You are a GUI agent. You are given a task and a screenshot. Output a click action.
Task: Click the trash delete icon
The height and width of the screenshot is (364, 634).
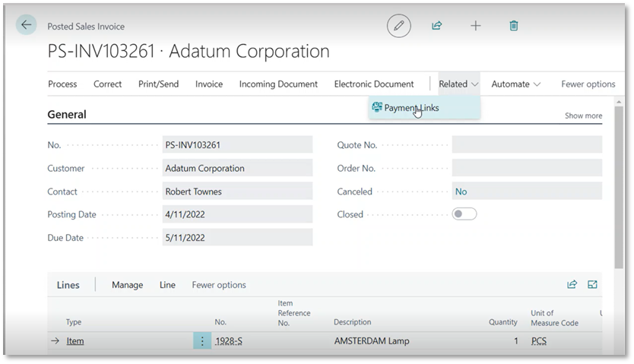(513, 26)
